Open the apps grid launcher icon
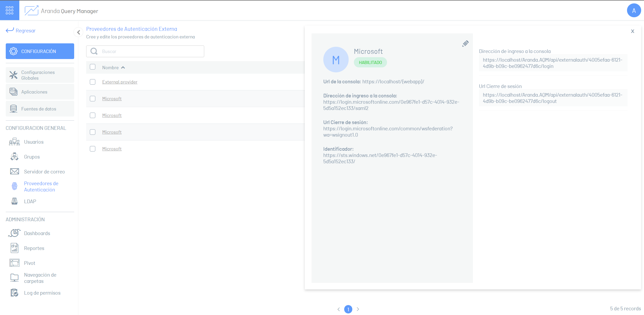This screenshot has width=644, height=315. [x=9, y=10]
